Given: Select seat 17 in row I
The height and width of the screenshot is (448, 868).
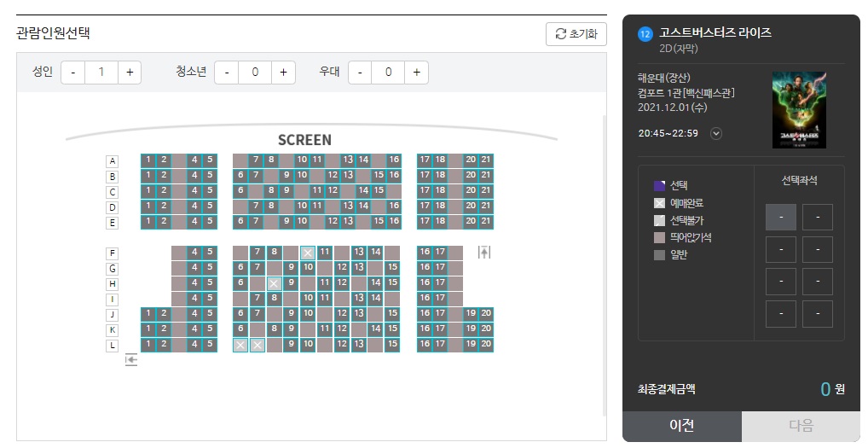Looking at the screenshot, I should tap(439, 299).
